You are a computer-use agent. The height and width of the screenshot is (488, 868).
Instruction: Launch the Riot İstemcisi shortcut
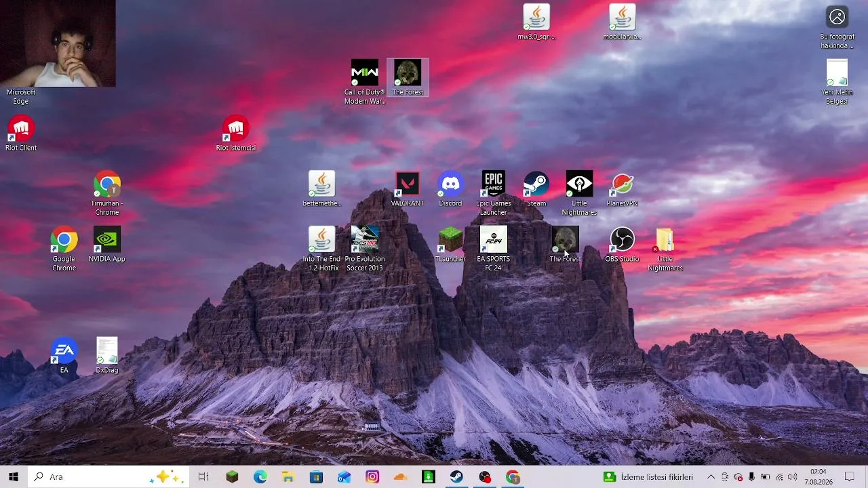[x=236, y=134]
